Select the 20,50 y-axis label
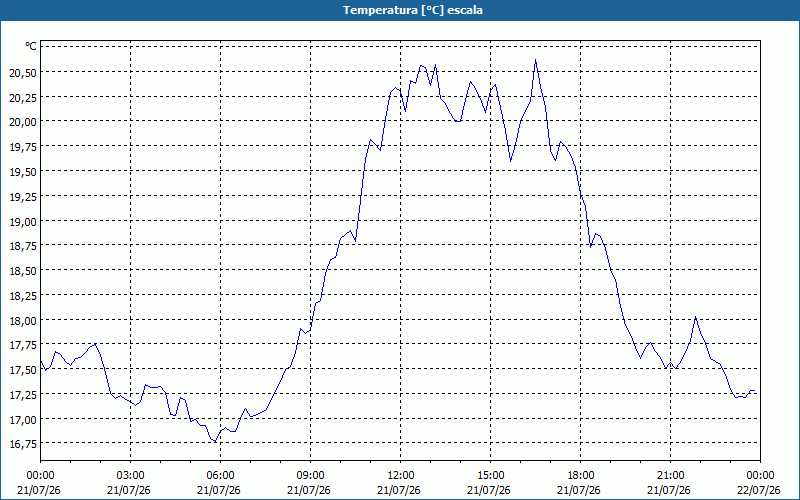This screenshot has height=500, width=800. (23, 73)
